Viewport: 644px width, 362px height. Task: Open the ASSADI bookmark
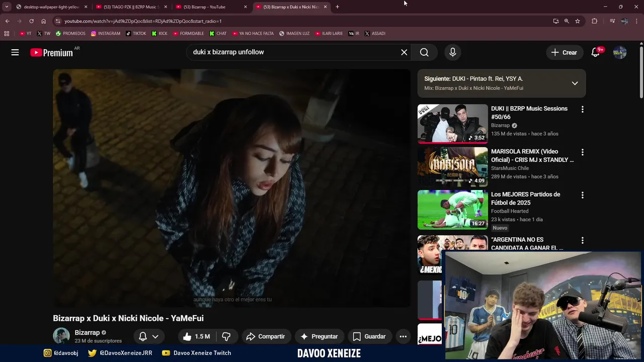coord(375,34)
